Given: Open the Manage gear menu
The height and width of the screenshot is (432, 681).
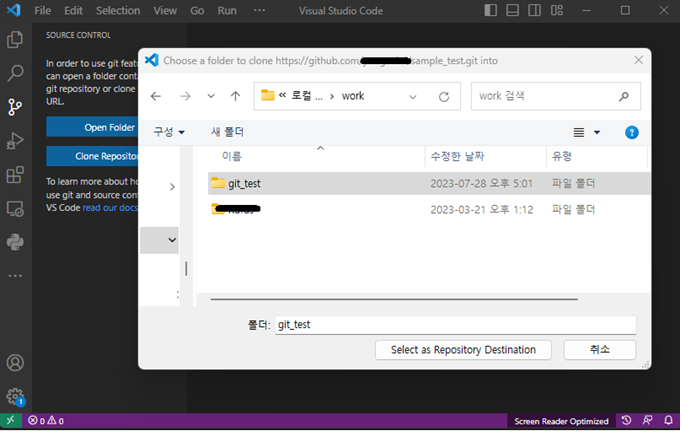Looking at the screenshot, I should pos(15,396).
